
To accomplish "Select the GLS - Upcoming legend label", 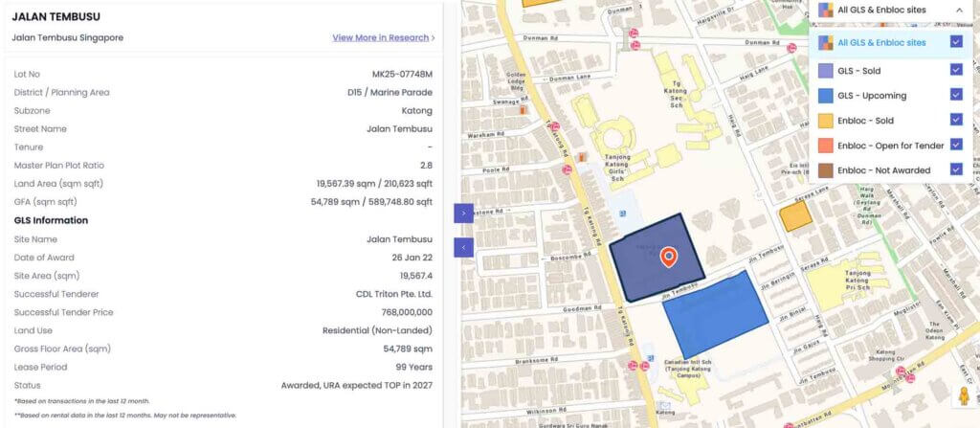I will point(872,96).
